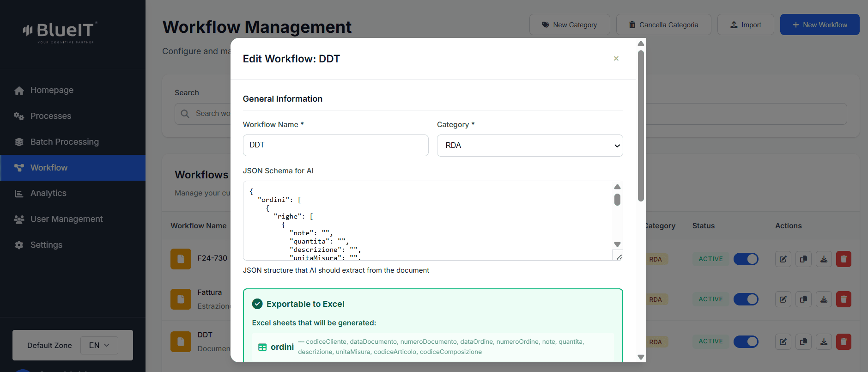The height and width of the screenshot is (372, 868).
Task: Click the JSON textarea resize handle
Action: tap(619, 257)
